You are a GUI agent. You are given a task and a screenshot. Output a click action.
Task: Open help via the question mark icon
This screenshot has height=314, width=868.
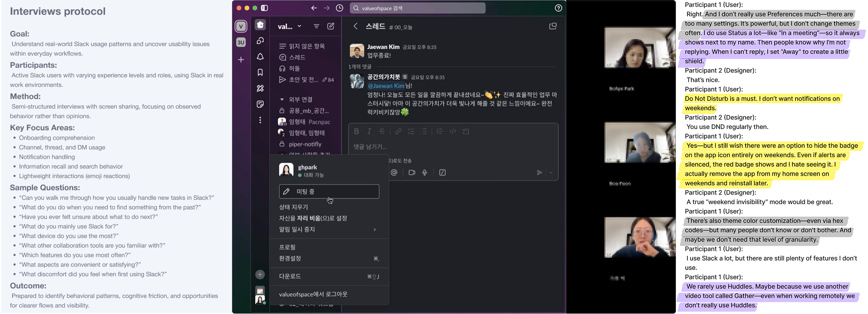pyautogui.click(x=559, y=8)
